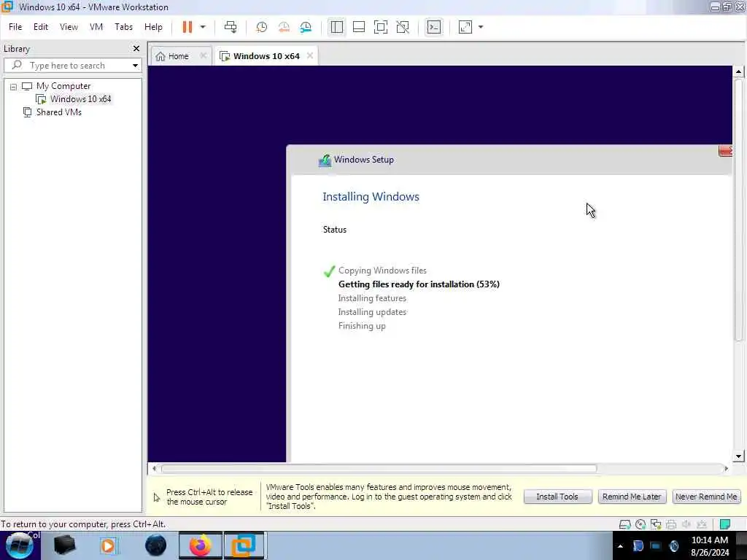The width and height of the screenshot is (747, 560).
Task: Show hidden system tray icons
Action: (x=620, y=546)
